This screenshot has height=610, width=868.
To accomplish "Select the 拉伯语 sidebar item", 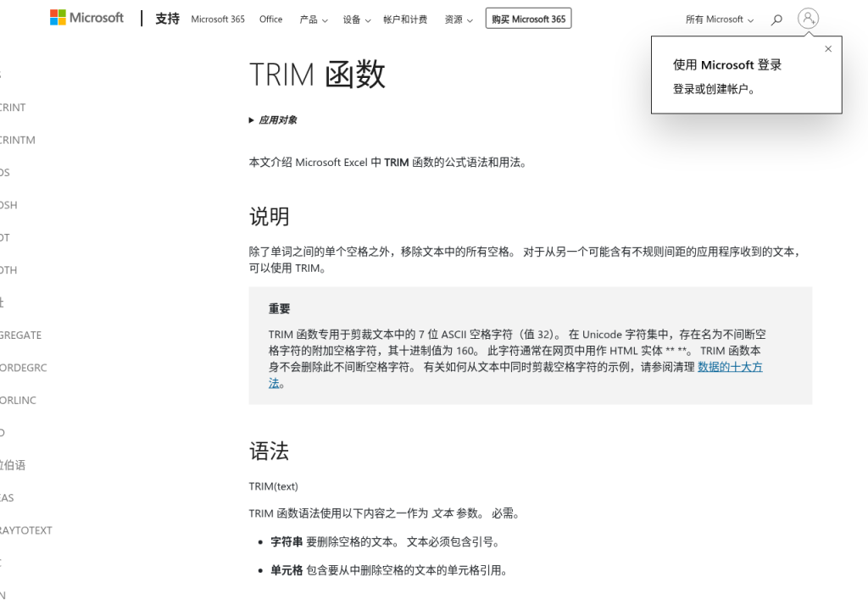I will click(13, 465).
